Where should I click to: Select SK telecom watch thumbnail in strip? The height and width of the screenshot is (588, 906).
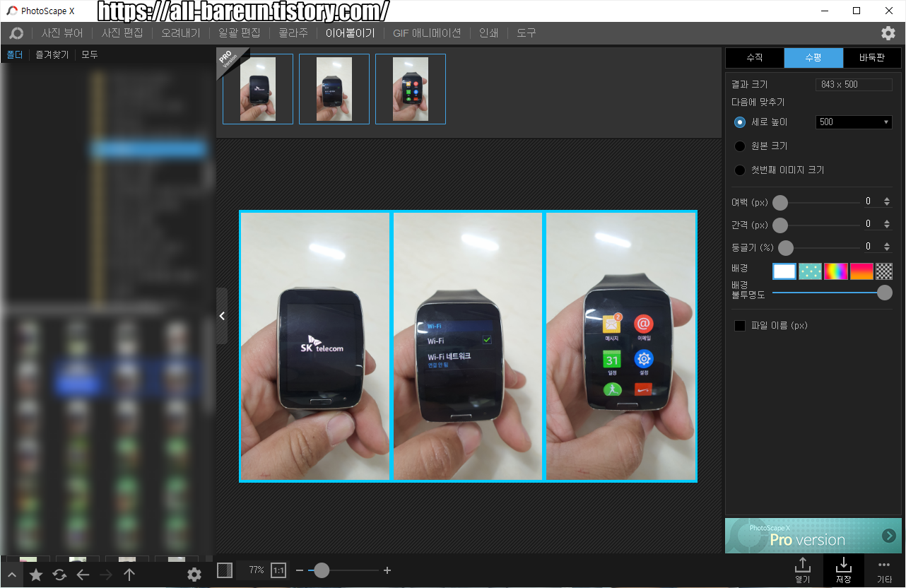pos(258,89)
